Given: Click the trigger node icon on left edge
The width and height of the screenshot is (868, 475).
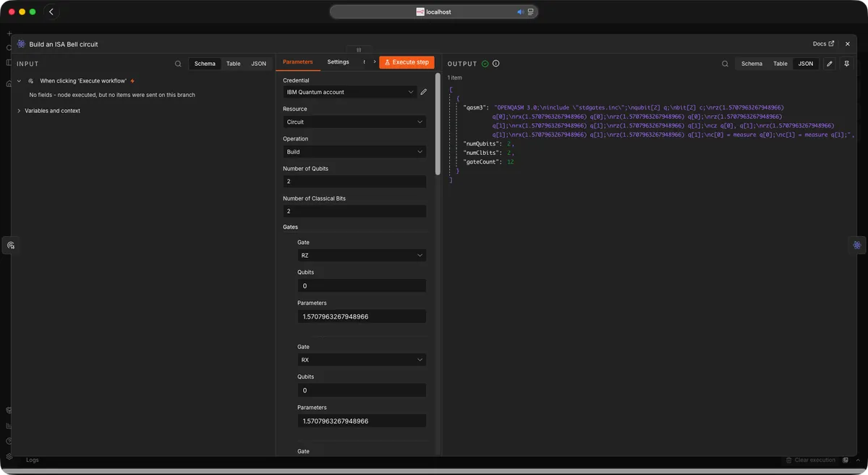Looking at the screenshot, I should pos(10,245).
